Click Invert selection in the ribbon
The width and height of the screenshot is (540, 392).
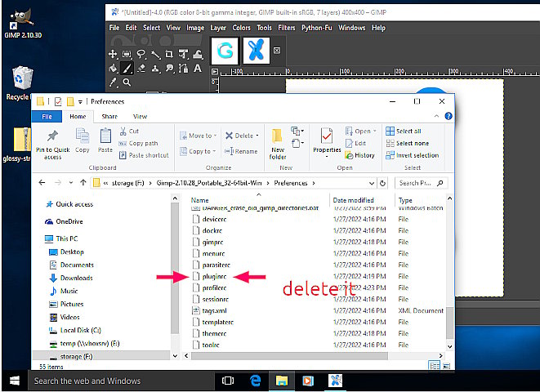(x=415, y=155)
